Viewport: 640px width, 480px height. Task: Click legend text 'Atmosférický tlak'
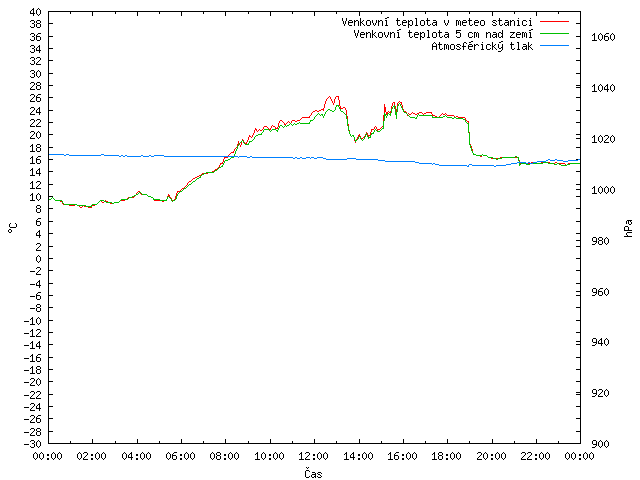(x=482, y=46)
